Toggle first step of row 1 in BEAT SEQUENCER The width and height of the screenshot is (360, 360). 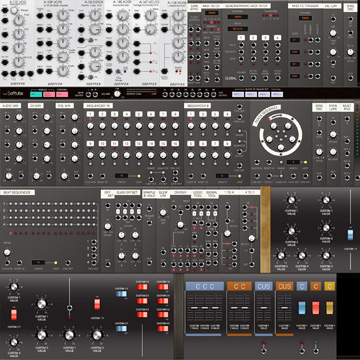point(11,203)
